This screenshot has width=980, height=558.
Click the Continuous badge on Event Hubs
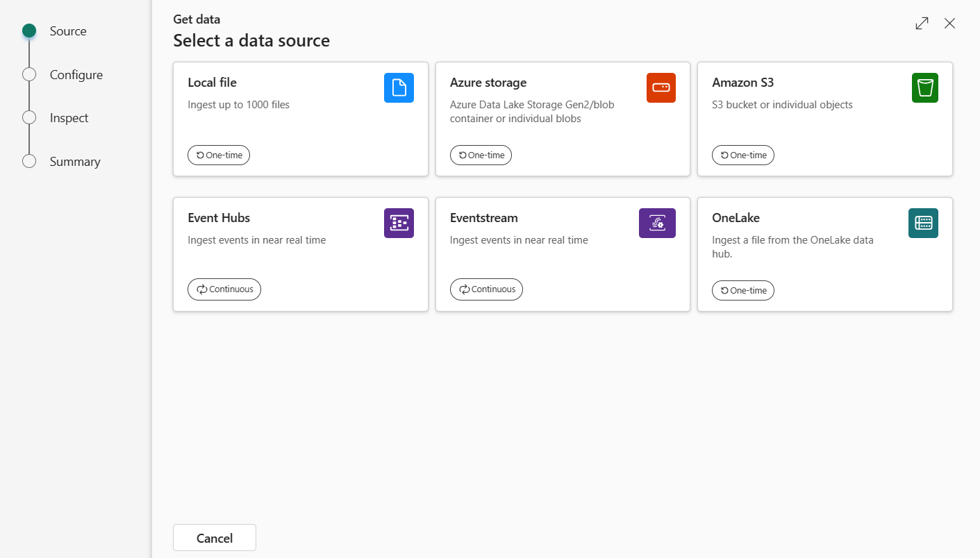(224, 289)
